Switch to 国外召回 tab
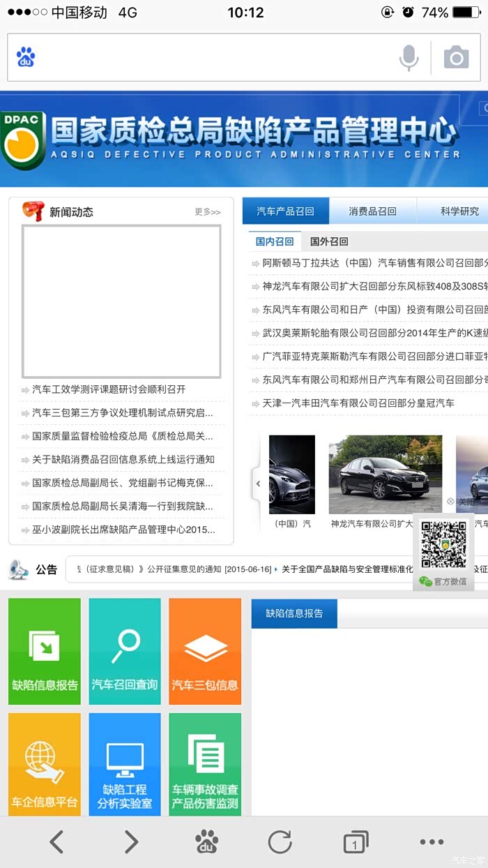The width and height of the screenshot is (488, 868). [329, 241]
